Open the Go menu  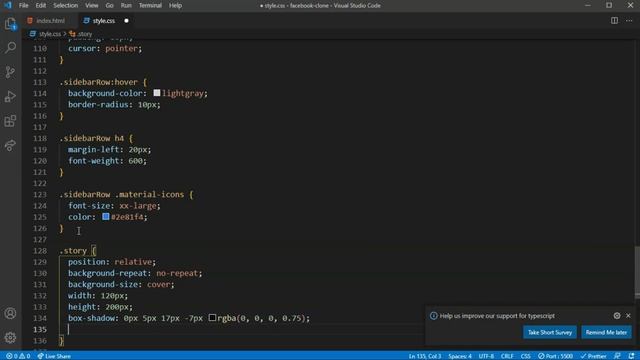[109, 5]
